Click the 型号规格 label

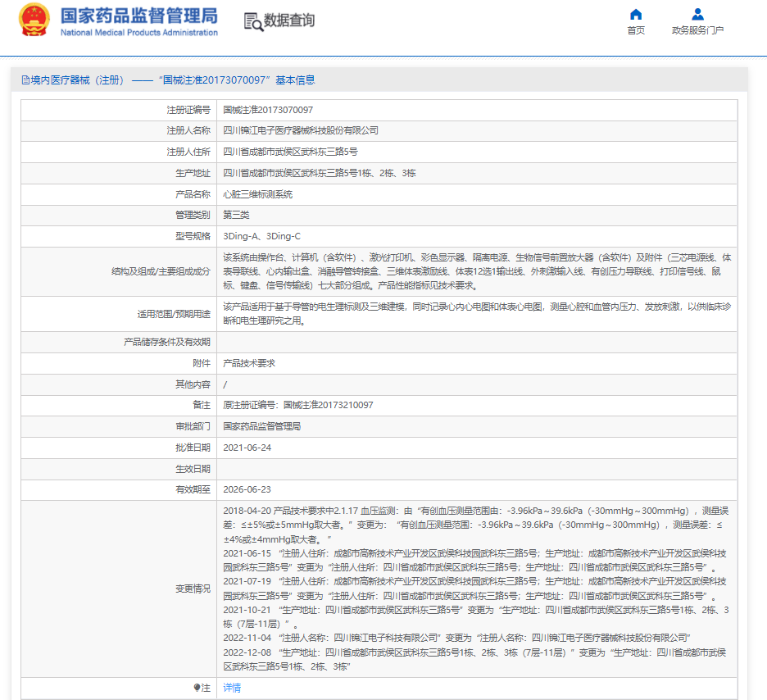click(x=193, y=236)
